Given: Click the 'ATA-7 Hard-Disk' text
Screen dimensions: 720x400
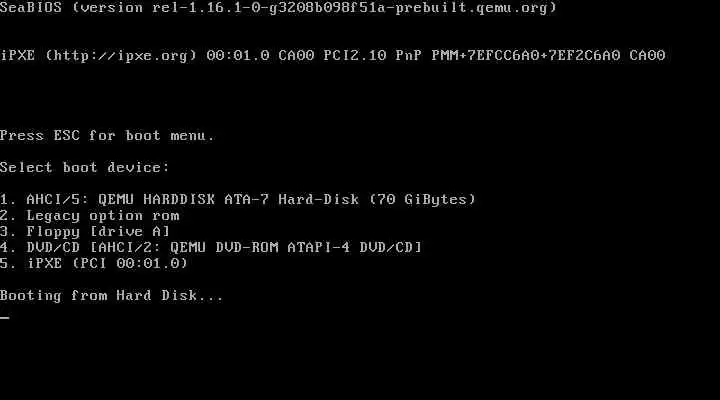Looking at the screenshot, I should tap(292, 199).
